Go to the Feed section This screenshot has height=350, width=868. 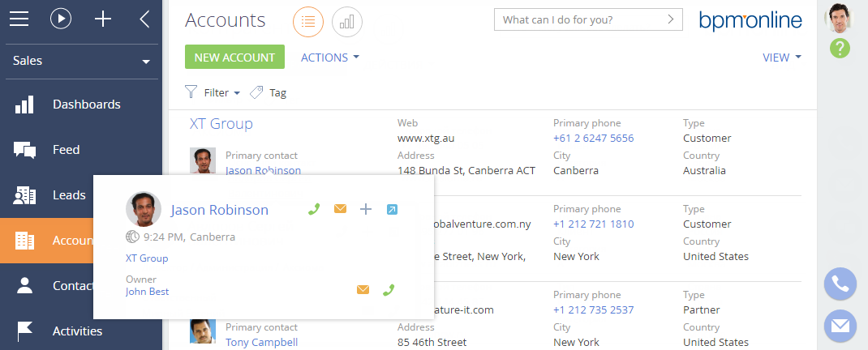pyautogui.click(x=66, y=150)
